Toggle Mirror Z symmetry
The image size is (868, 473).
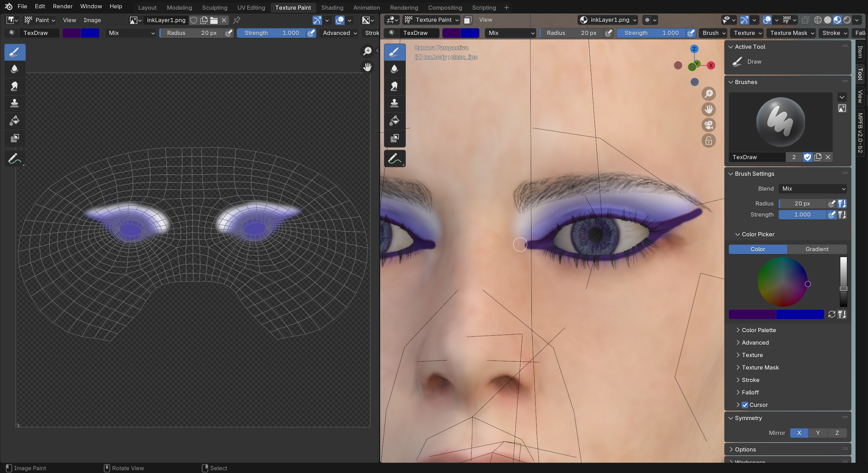837,433
